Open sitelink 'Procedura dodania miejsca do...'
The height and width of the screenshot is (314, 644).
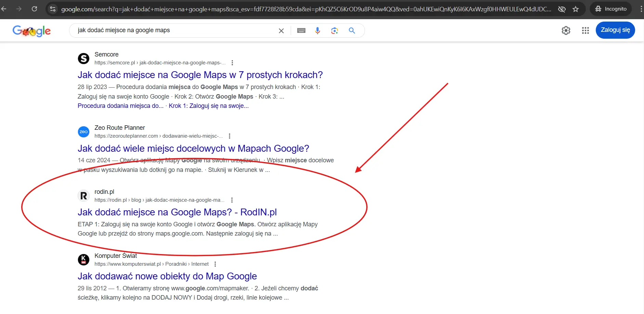click(x=120, y=106)
